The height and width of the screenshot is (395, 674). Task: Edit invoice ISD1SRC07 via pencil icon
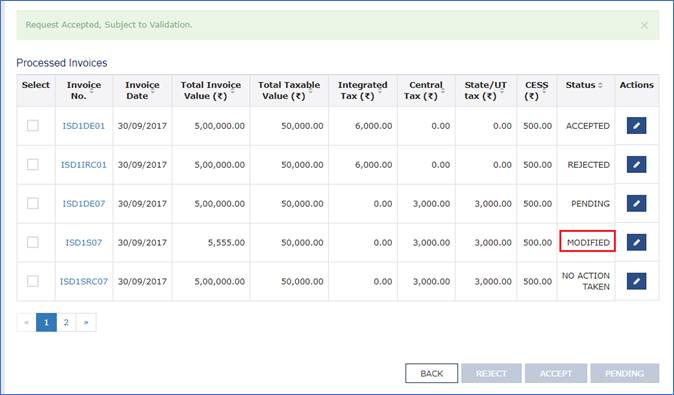pos(636,281)
